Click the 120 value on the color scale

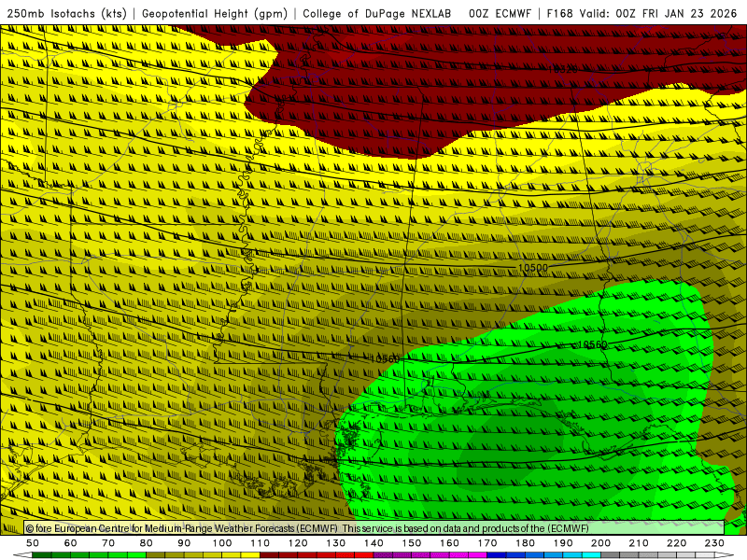coord(298,543)
